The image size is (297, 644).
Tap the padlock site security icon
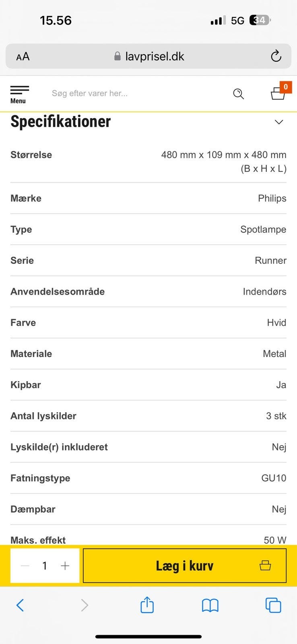click(118, 56)
